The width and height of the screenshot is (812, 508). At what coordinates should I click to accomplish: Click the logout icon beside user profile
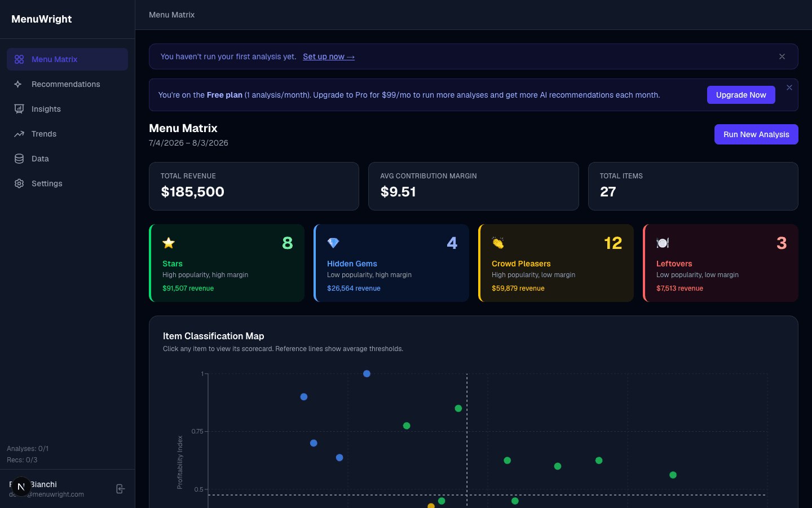point(120,489)
